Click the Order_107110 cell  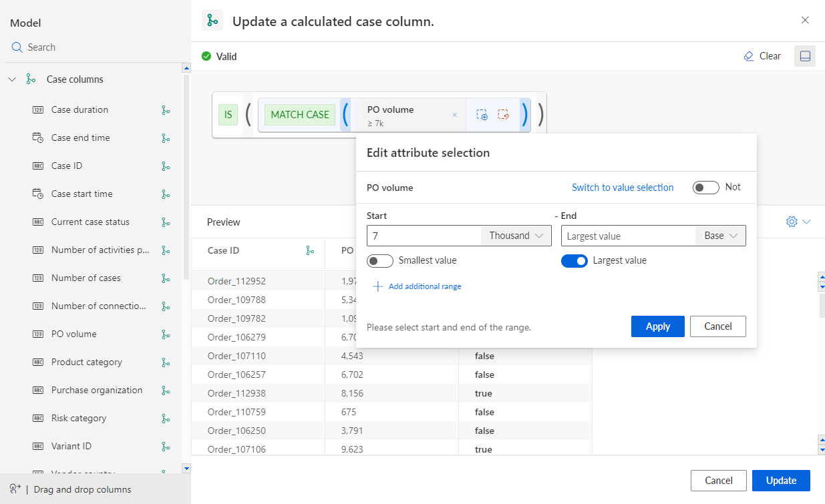236,356
